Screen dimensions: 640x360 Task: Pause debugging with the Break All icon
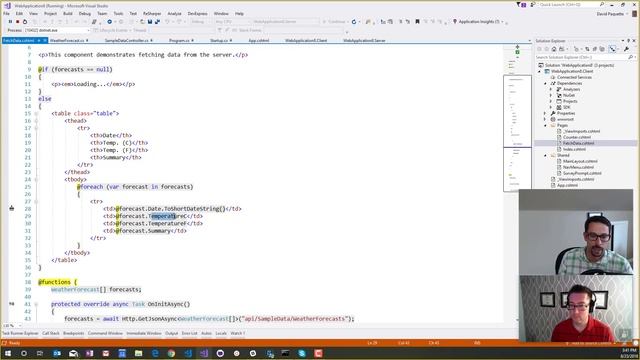tap(10, 22)
